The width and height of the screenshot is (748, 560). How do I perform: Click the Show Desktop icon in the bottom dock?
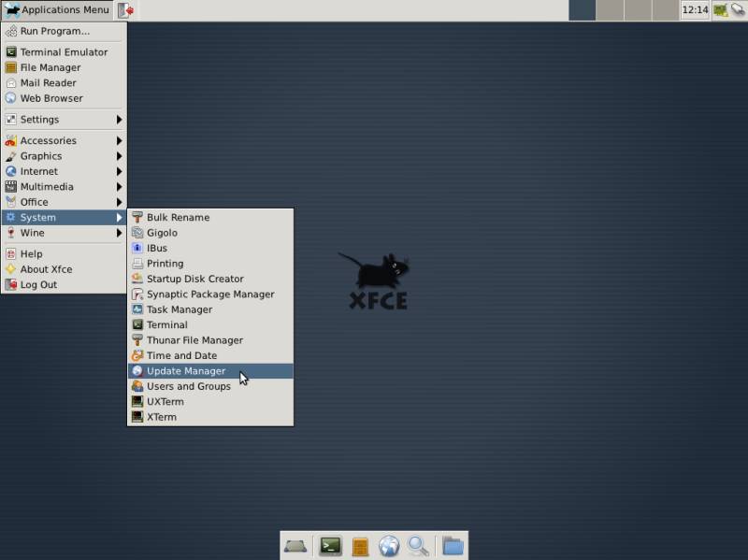click(x=295, y=546)
